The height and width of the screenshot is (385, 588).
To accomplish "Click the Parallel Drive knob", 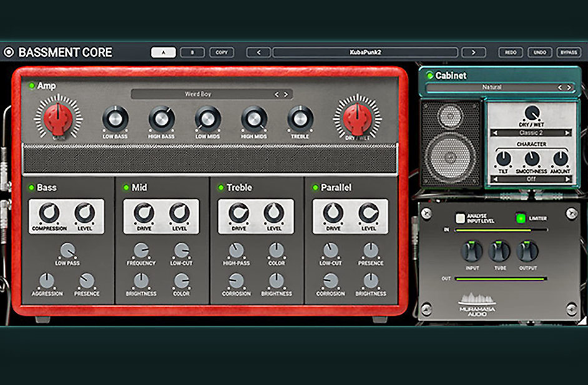I will [333, 213].
